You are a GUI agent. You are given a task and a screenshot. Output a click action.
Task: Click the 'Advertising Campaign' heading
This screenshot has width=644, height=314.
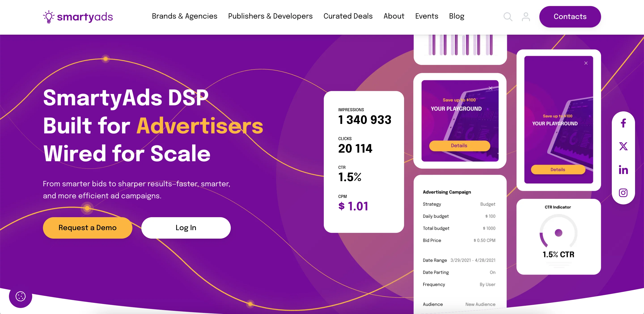(447, 192)
